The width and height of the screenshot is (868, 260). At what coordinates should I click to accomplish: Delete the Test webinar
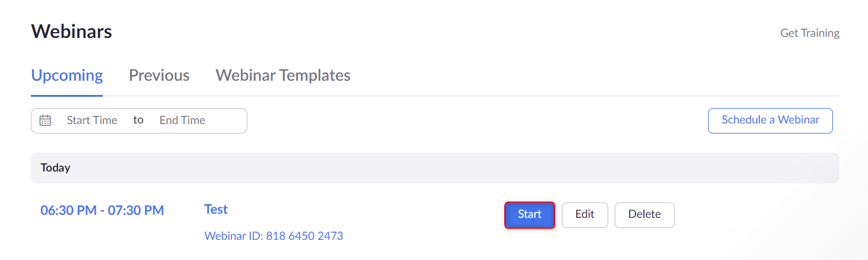pos(644,215)
